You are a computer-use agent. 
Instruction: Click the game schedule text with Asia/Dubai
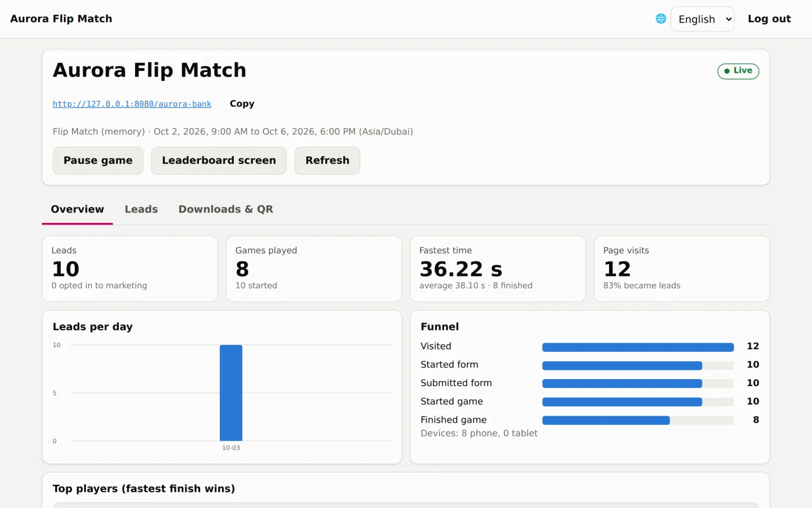[x=233, y=132]
